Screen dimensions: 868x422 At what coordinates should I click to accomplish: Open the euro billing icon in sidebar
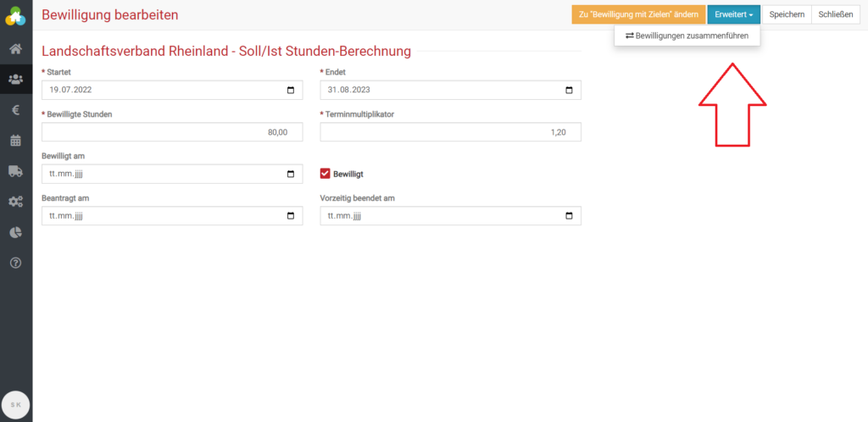pyautogui.click(x=15, y=109)
